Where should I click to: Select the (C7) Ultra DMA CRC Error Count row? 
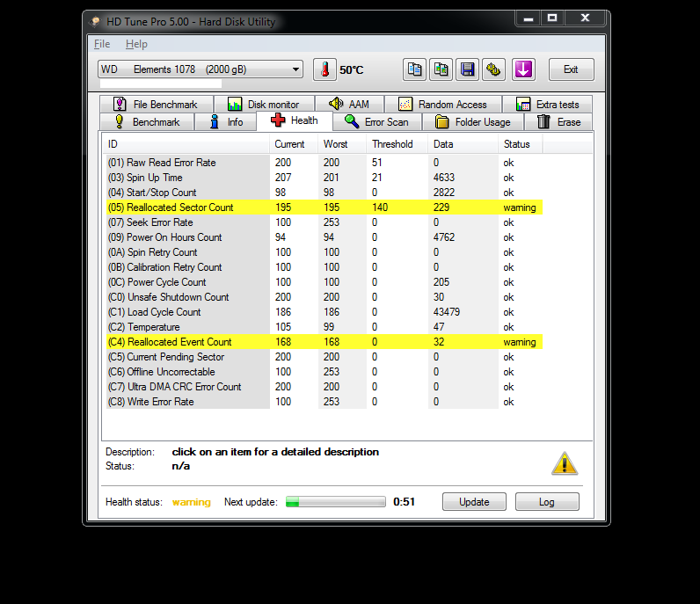pos(324,387)
